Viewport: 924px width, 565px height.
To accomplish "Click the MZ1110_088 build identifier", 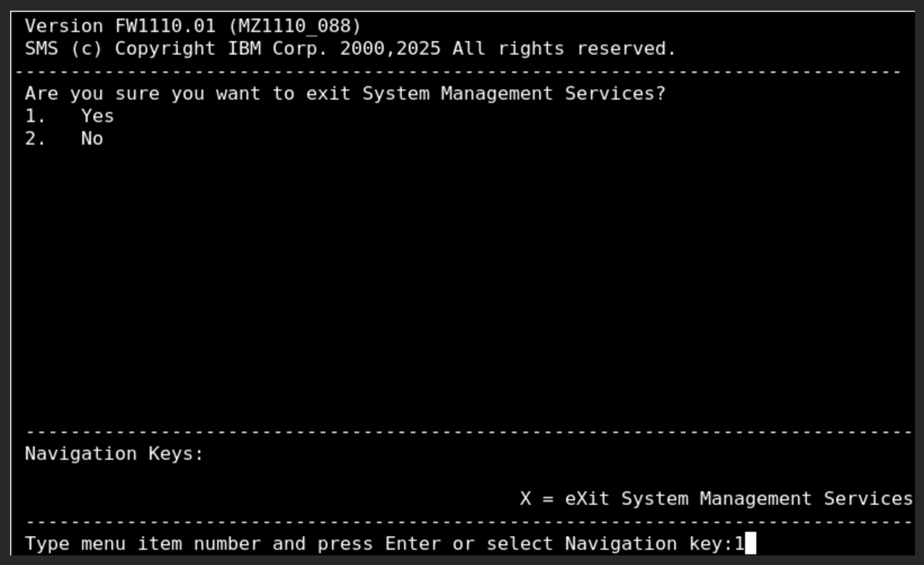I will click(294, 26).
